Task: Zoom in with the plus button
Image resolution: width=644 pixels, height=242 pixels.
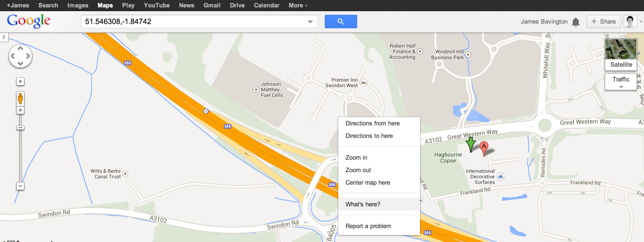Action: tap(20, 110)
